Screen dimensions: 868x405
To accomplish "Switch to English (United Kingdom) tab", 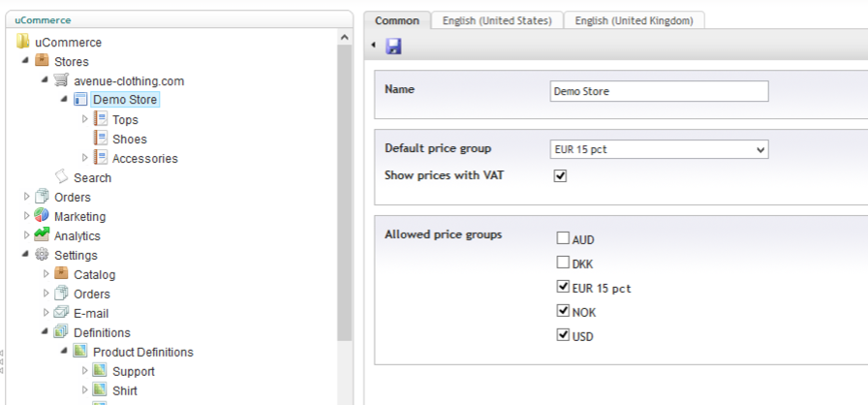I will (634, 20).
